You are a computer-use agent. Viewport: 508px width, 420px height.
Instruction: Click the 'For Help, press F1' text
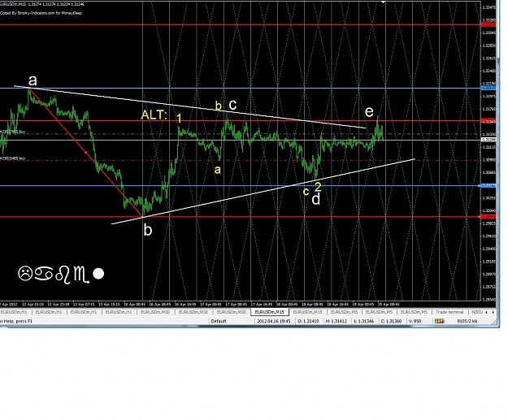pos(16,321)
